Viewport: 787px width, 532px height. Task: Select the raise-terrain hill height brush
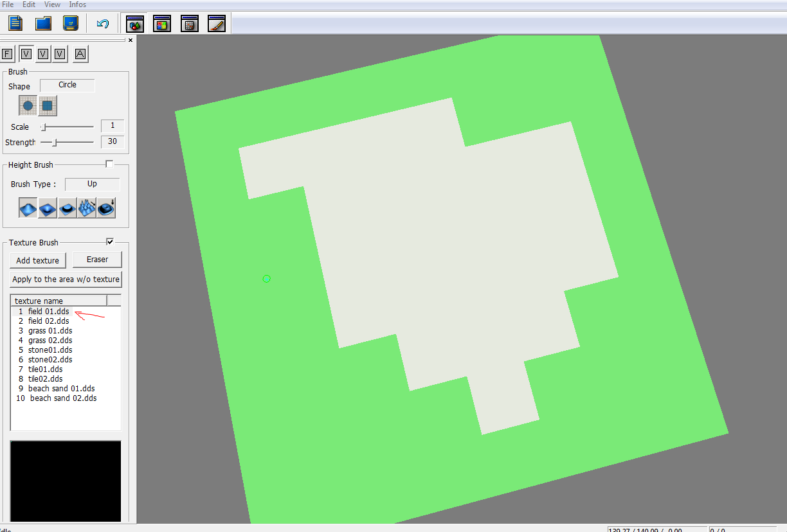pos(28,208)
